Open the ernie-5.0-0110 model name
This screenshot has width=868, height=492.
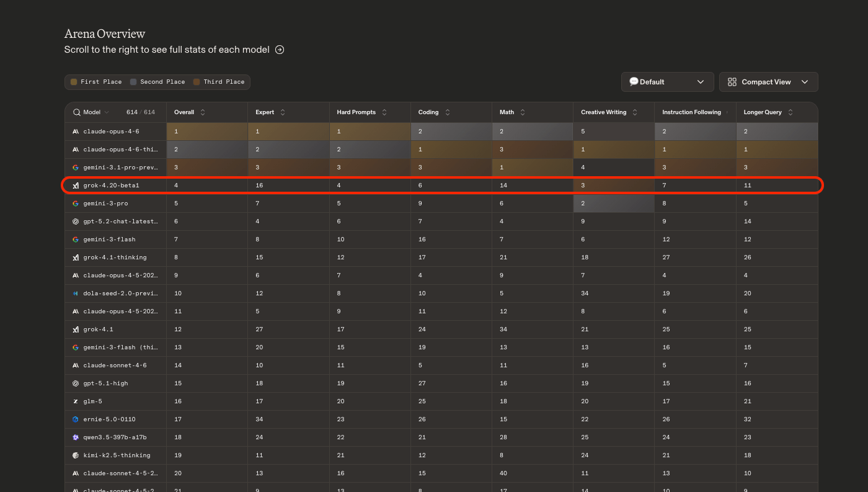tap(109, 419)
